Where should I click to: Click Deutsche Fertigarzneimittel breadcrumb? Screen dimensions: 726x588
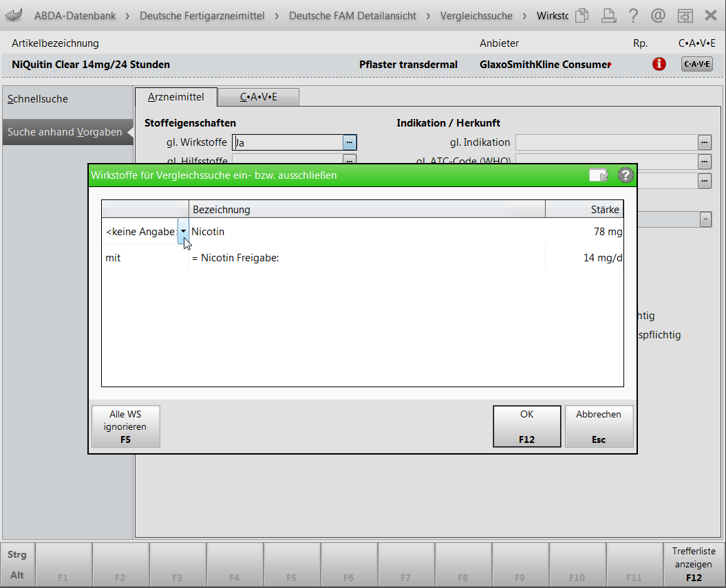point(202,16)
